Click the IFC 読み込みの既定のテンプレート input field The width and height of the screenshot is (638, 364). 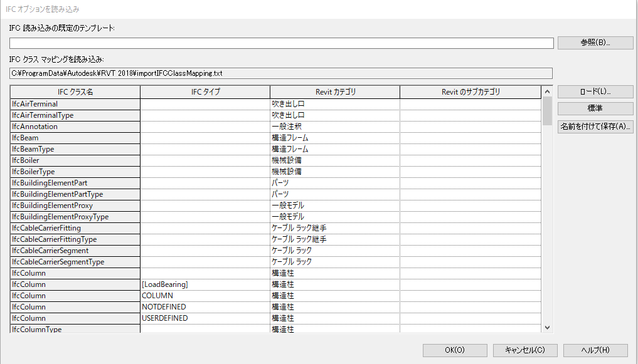[x=281, y=43]
